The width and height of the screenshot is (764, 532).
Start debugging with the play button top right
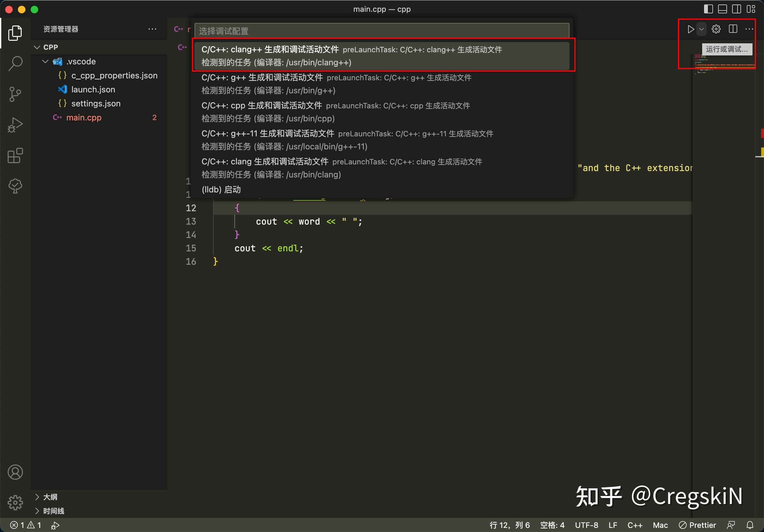[x=691, y=29]
